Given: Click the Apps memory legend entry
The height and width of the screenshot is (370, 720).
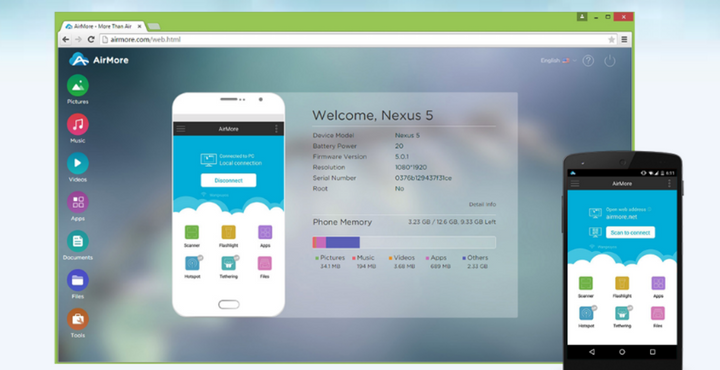Looking at the screenshot, I should pyautogui.click(x=437, y=262).
